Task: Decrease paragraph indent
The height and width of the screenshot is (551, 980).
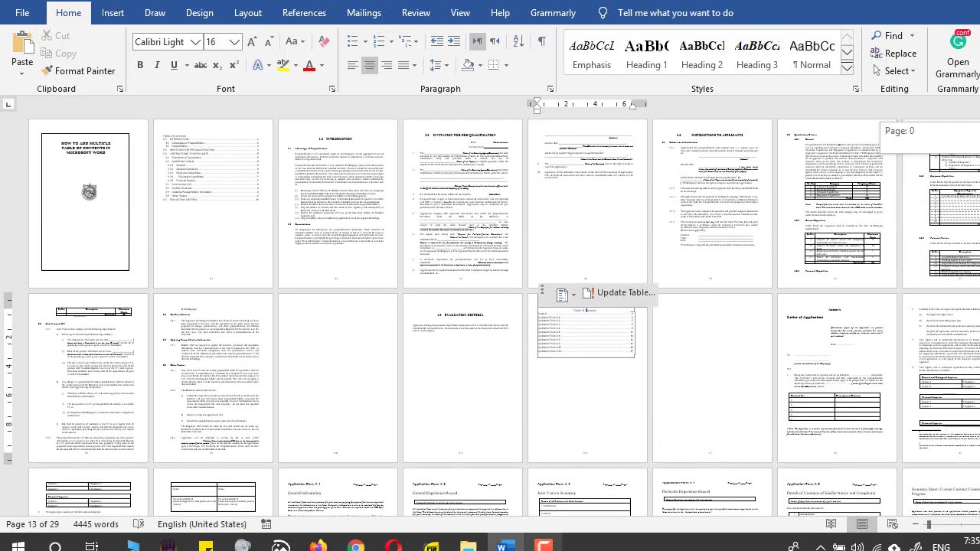Action: tap(436, 41)
